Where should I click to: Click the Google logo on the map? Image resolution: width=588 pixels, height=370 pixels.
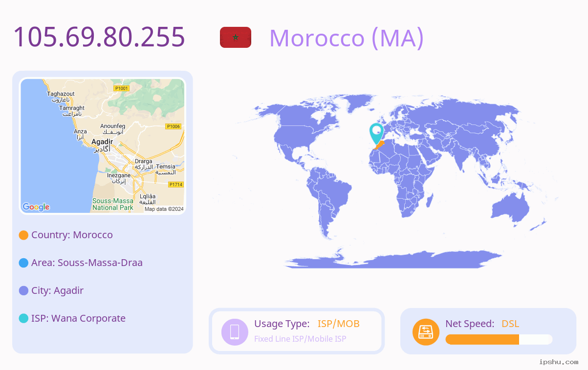tap(36, 207)
